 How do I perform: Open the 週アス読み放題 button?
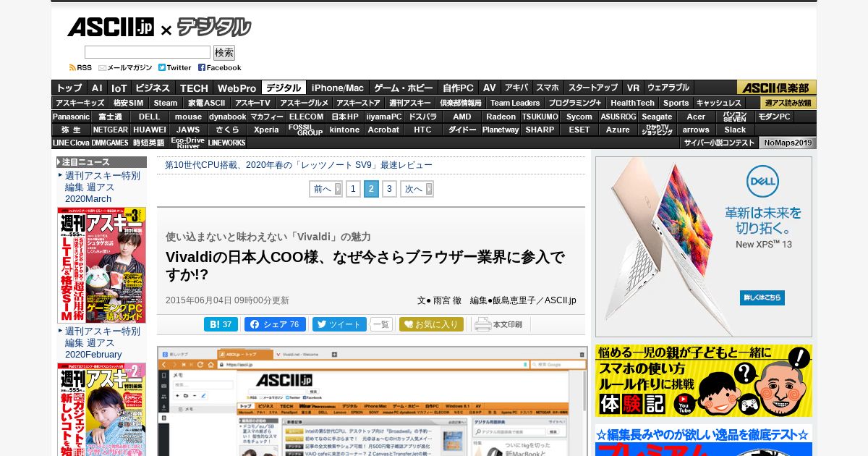point(788,103)
